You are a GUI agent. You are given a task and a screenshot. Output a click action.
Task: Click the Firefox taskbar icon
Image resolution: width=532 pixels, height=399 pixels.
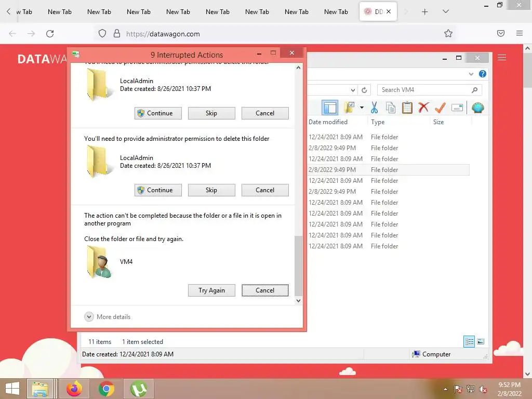(x=74, y=389)
